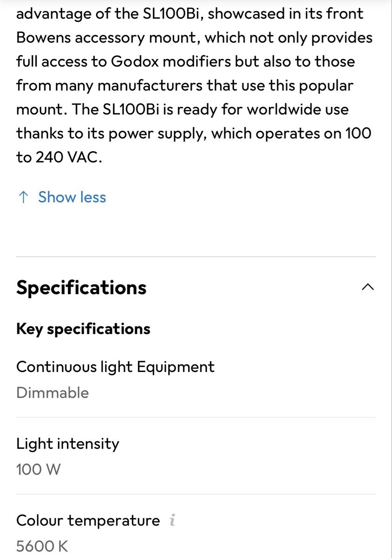Click the 5600 K value
The width and height of the screenshot is (392, 558).
(42, 546)
